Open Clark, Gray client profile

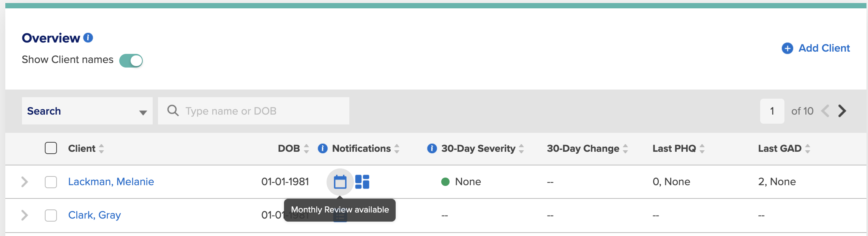(x=95, y=215)
